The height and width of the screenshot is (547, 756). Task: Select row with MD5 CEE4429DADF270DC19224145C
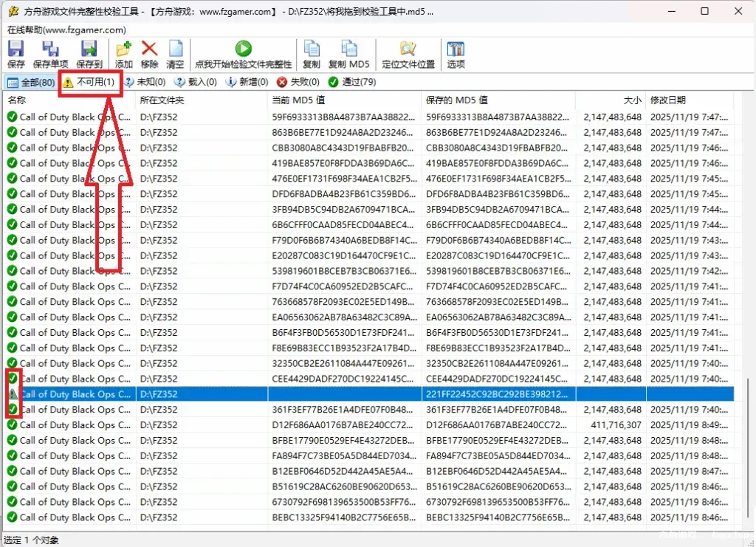(369, 379)
